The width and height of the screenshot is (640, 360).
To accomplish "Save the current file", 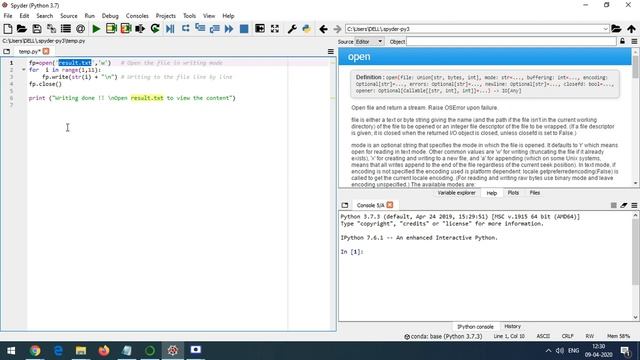I will click(37, 29).
